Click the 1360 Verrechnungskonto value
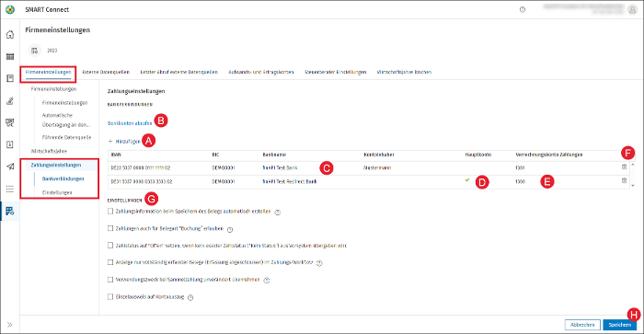Viewport: 644px width, 334px height. pyautogui.click(x=520, y=181)
